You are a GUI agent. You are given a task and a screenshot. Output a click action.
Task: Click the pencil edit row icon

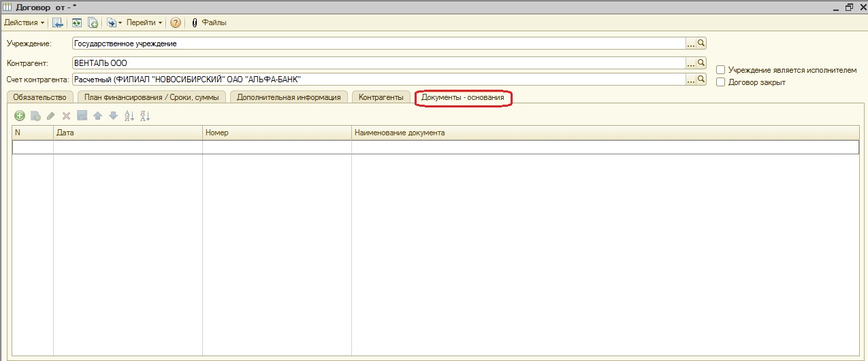click(x=51, y=116)
